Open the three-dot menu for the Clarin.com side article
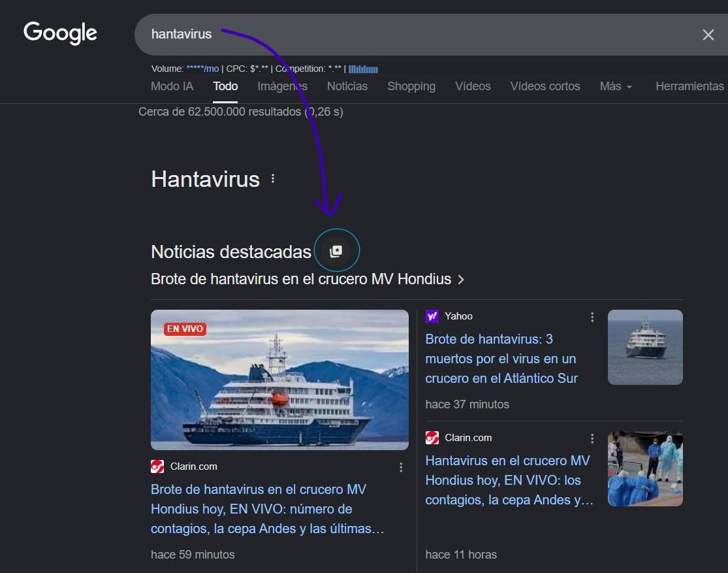This screenshot has height=573, width=728. (x=592, y=438)
